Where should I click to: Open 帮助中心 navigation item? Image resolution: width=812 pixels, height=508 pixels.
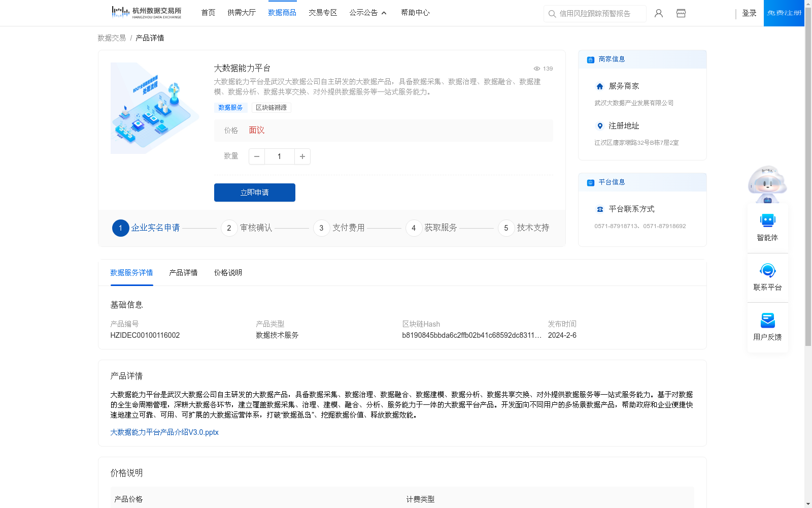coord(415,13)
